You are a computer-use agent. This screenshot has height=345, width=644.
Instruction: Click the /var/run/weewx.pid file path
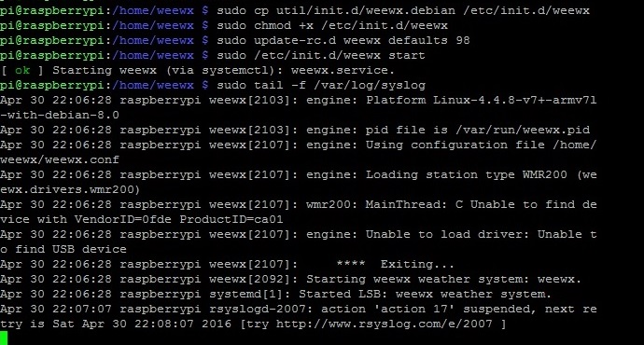click(x=523, y=130)
